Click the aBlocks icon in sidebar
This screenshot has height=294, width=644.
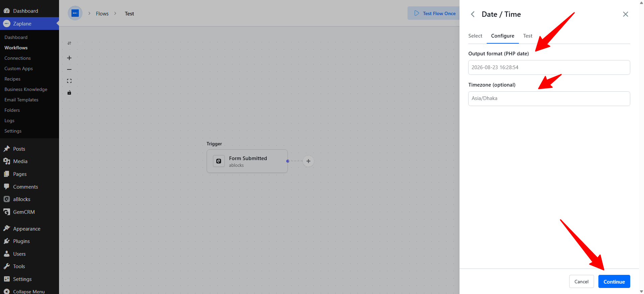pos(7,199)
